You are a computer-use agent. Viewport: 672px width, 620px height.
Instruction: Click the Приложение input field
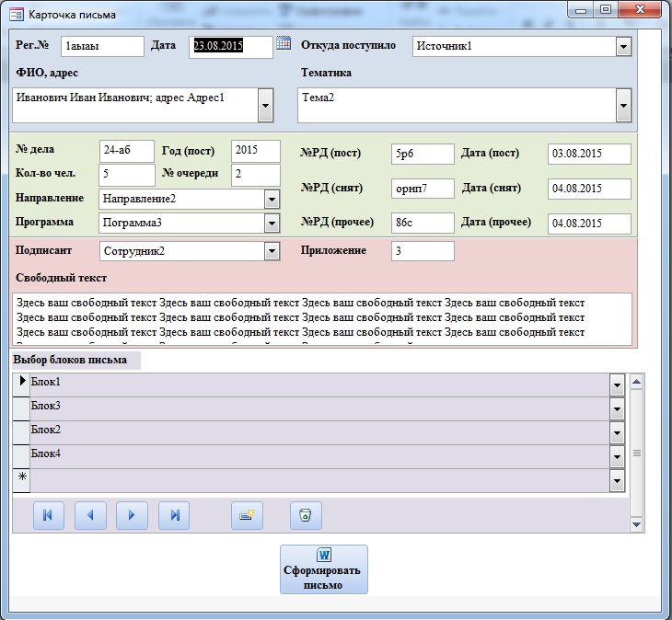[422, 251]
